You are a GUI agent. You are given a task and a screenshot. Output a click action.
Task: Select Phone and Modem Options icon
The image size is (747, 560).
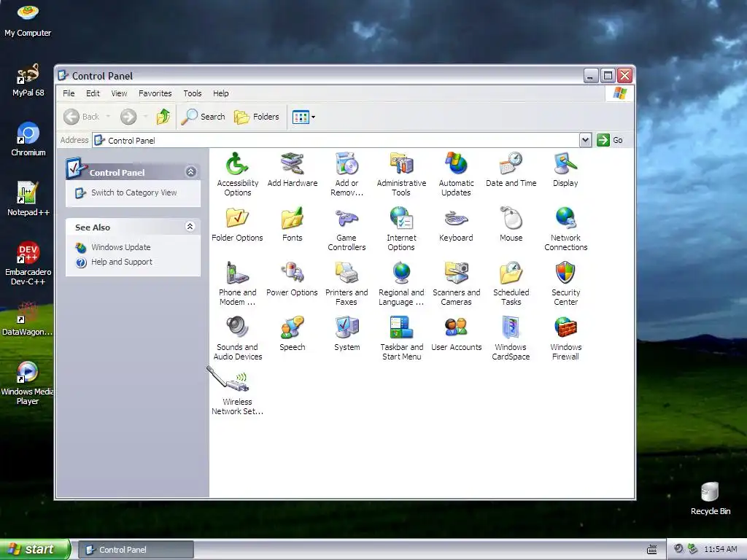pos(237,284)
